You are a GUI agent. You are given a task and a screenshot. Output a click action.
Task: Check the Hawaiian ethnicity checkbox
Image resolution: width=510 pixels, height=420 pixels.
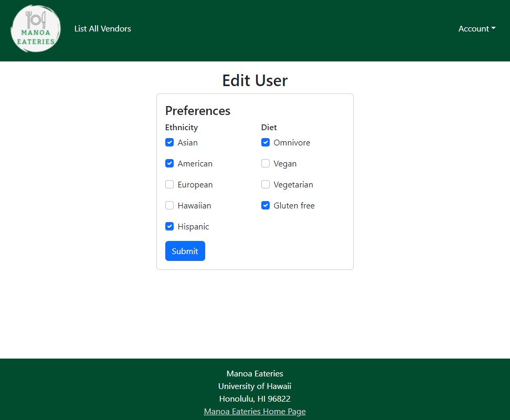169,205
